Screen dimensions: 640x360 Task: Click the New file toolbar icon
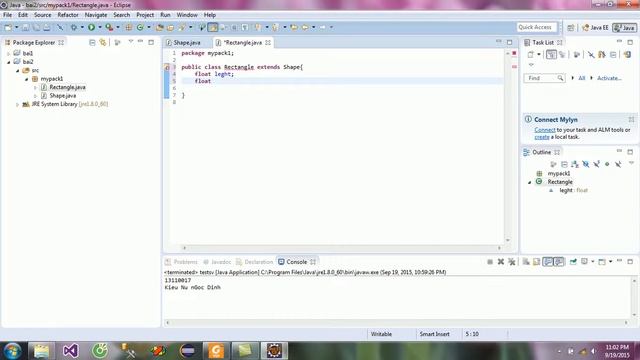8,27
